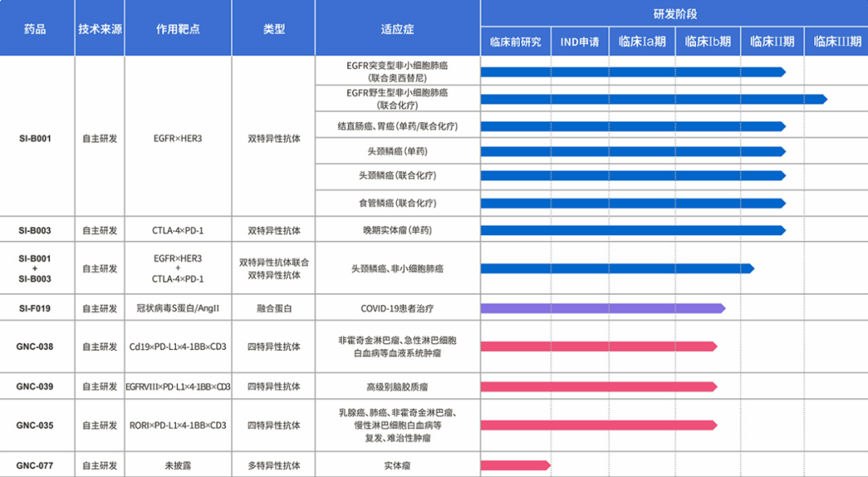
Task: Click the 头颈鳞癌、非小细胞肺癌 indication
Action: point(398,268)
